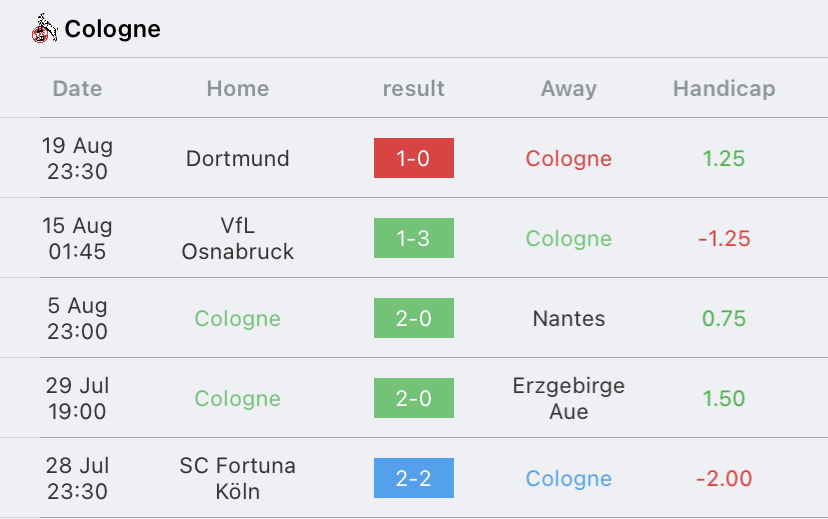Select the green 1-3 result badge
This screenshot has width=828, height=519.
[413, 238]
